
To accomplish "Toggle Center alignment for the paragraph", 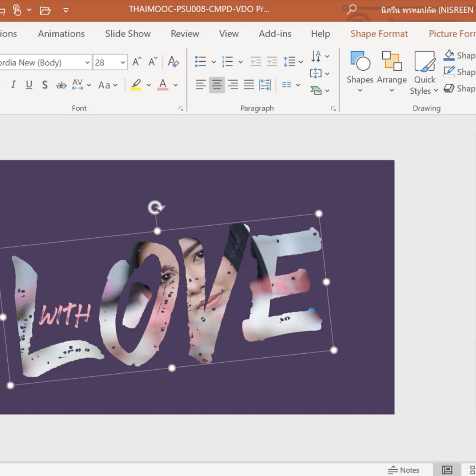I will 217,85.
